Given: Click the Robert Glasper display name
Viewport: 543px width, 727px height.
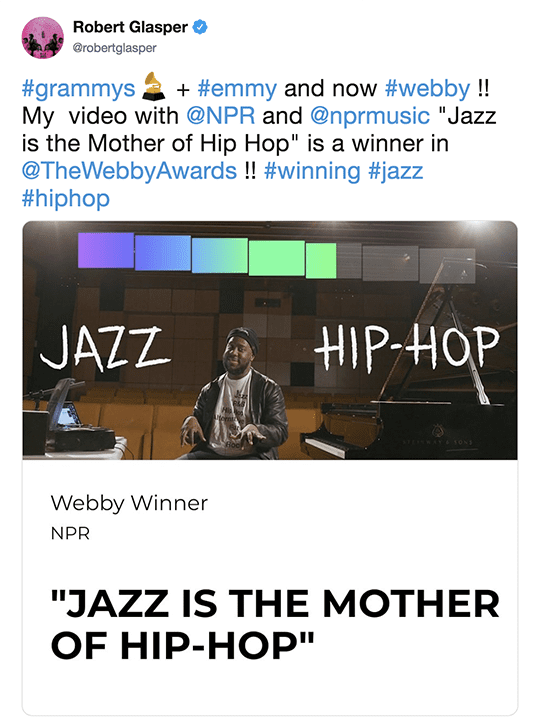Looking at the screenshot, I should 130,27.
